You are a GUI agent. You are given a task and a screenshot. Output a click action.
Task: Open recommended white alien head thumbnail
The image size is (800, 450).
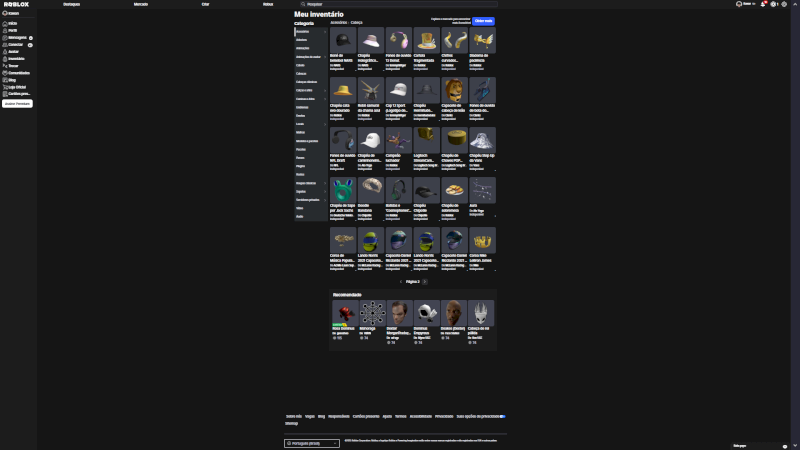(x=481, y=313)
